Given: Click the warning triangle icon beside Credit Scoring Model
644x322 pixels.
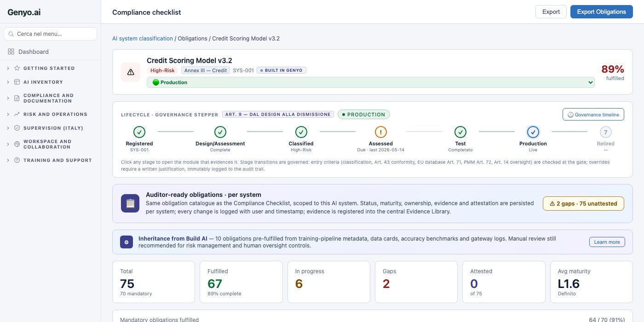Looking at the screenshot, I should 131,72.
